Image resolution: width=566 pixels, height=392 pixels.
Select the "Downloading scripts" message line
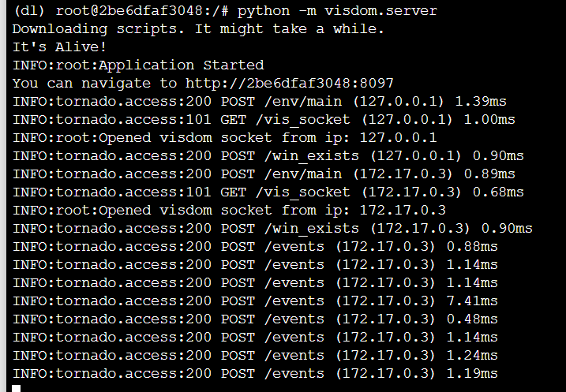[x=198, y=28]
